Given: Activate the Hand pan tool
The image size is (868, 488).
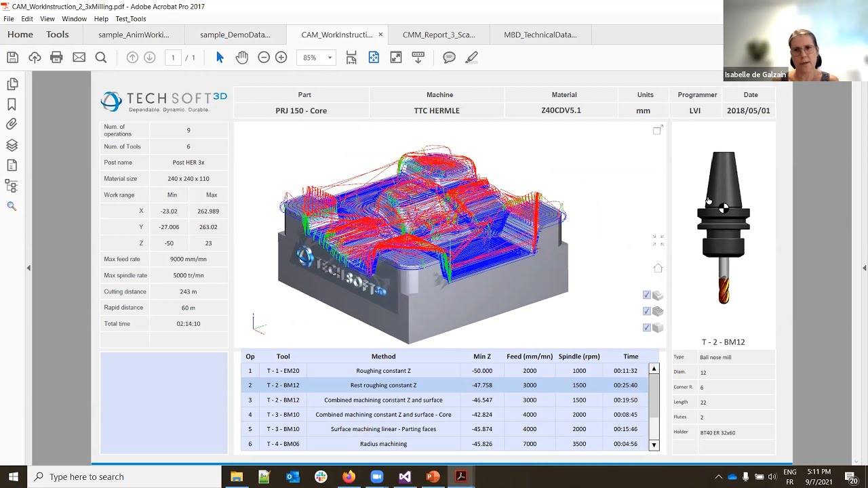Looking at the screenshot, I should [242, 58].
